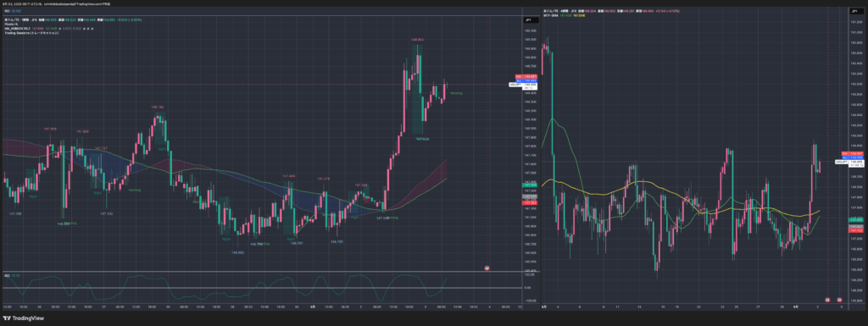868x326 pixels.
Task: Click the USDJPY price label on left price axis
Action: pos(522,85)
